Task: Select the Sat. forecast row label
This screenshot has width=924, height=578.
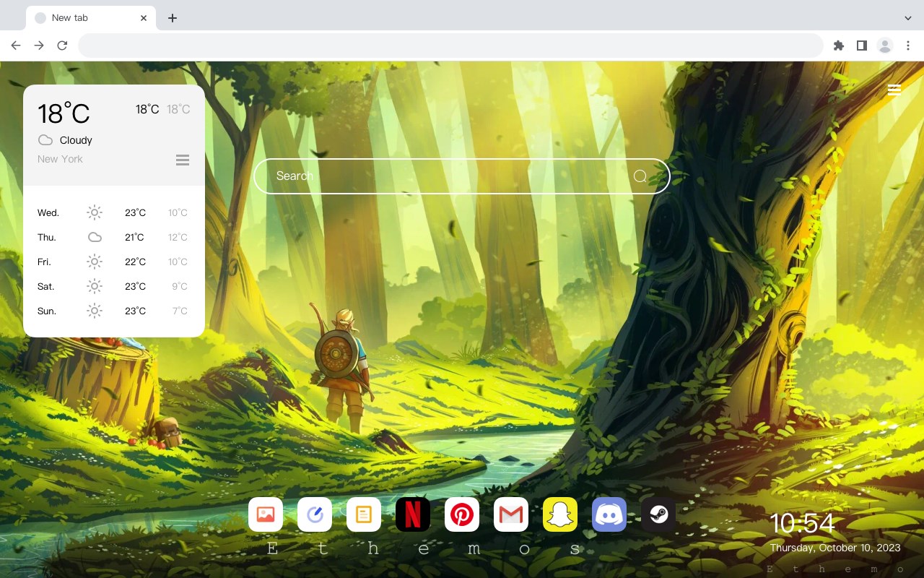Action: tap(46, 286)
